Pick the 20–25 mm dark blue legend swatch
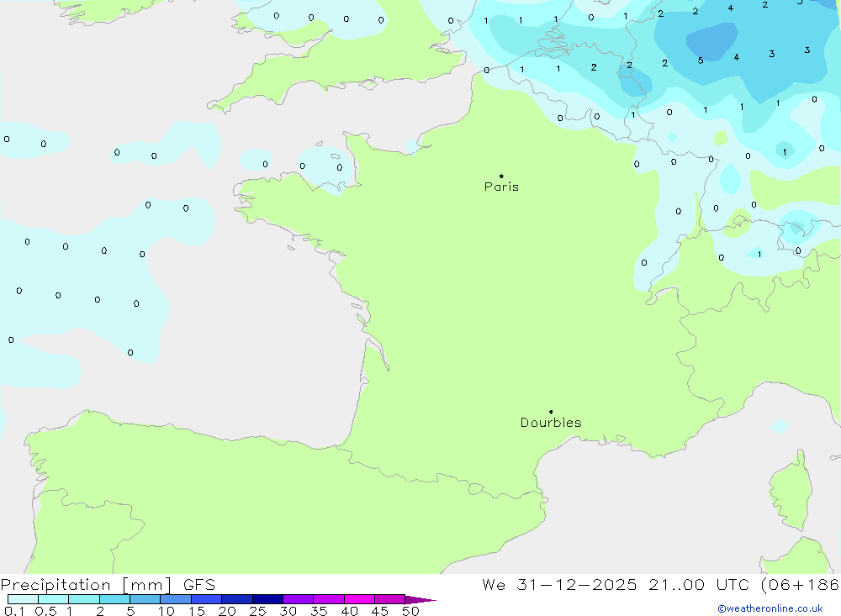The height and width of the screenshot is (616, 841). click(x=236, y=599)
